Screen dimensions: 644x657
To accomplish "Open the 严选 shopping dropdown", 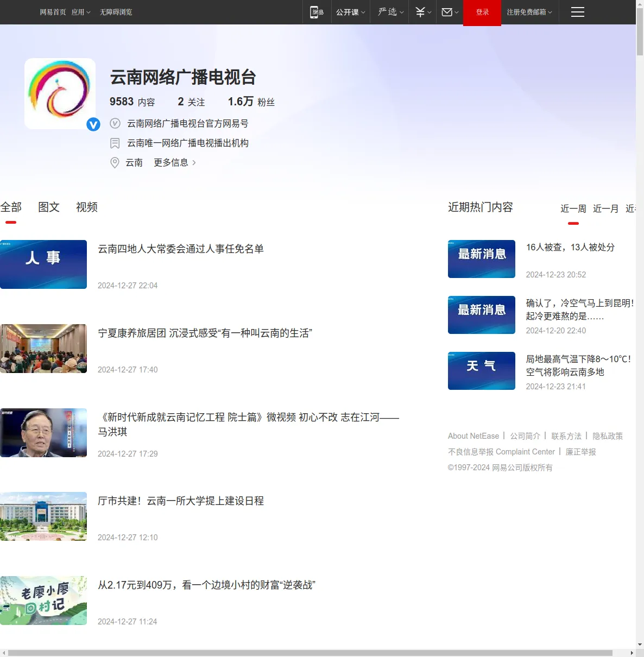I will [x=391, y=12].
